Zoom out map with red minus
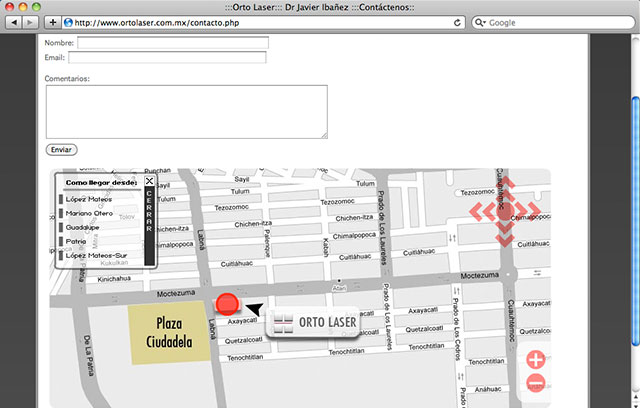 [x=536, y=383]
